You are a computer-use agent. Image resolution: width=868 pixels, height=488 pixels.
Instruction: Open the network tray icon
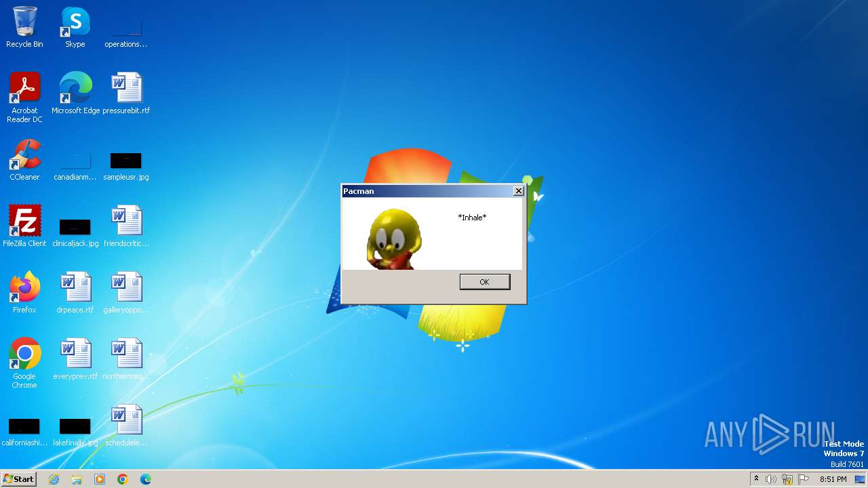(787, 479)
